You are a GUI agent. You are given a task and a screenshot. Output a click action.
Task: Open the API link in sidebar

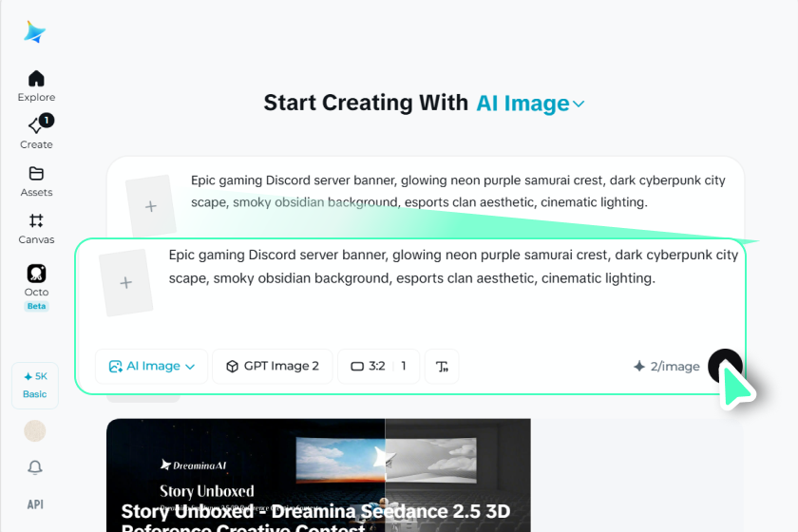[35, 504]
